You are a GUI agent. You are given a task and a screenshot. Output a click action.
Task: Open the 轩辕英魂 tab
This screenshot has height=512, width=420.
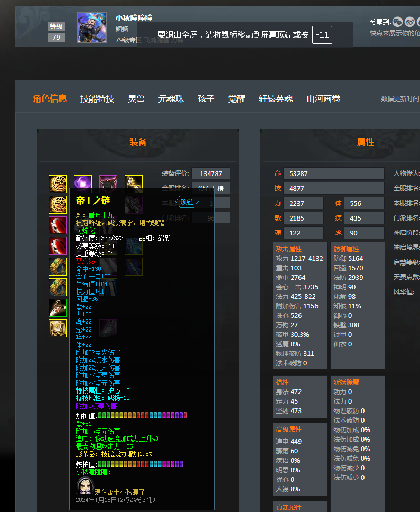coord(276,98)
